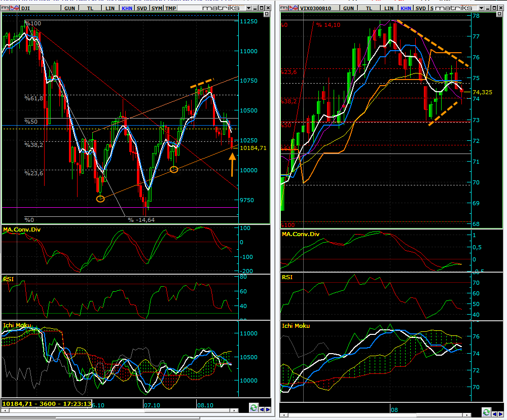Click the Matriks icon in DJI window
The image size is (507, 420).
(5, 9)
